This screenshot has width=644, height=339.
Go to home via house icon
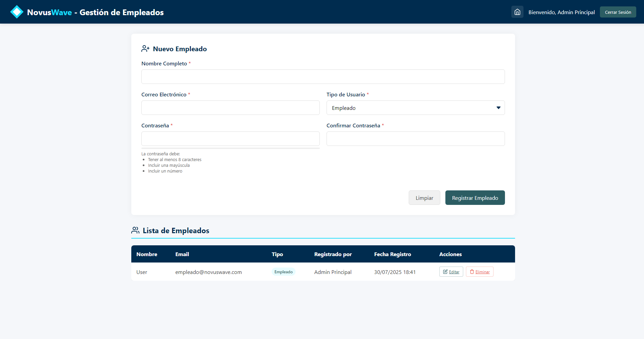pos(517,12)
